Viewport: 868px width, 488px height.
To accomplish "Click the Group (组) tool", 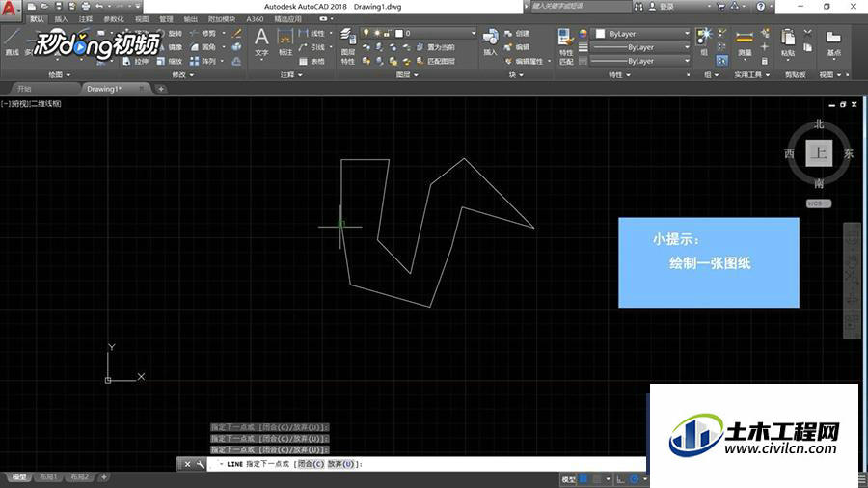I will pyautogui.click(x=704, y=42).
